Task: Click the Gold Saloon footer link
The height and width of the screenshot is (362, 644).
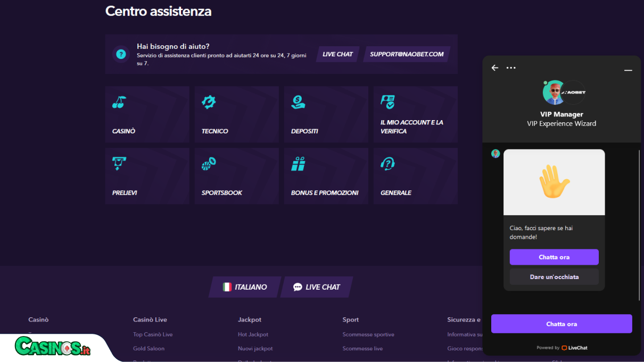Action: tap(148, 349)
